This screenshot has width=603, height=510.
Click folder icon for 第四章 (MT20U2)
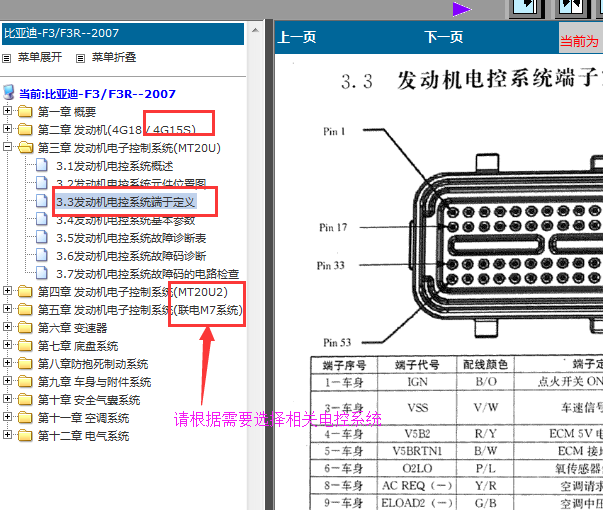(x=25, y=292)
